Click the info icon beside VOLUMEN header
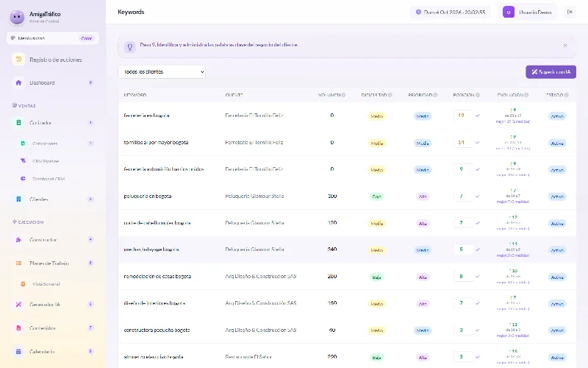Viewport: 588px width, 368px height. (343, 95)
